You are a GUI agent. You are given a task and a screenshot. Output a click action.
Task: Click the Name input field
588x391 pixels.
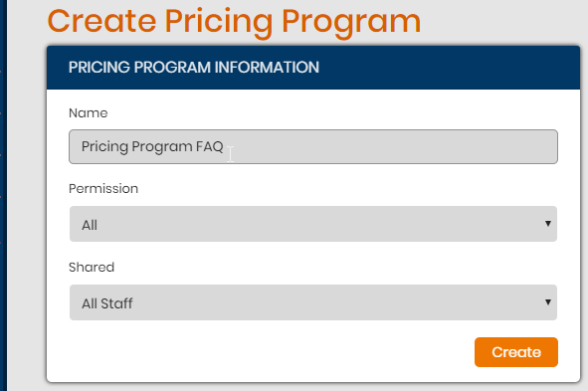(313, 146)
